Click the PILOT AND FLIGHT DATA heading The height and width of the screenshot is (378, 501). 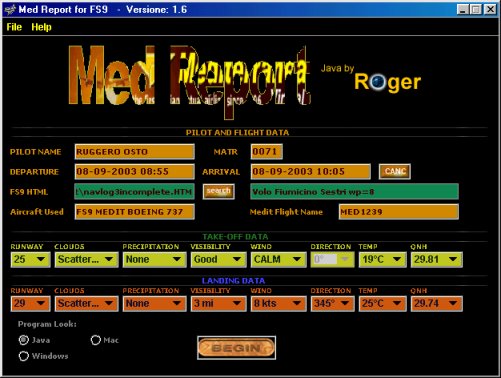pyautogui.click(x=237, y=133)
